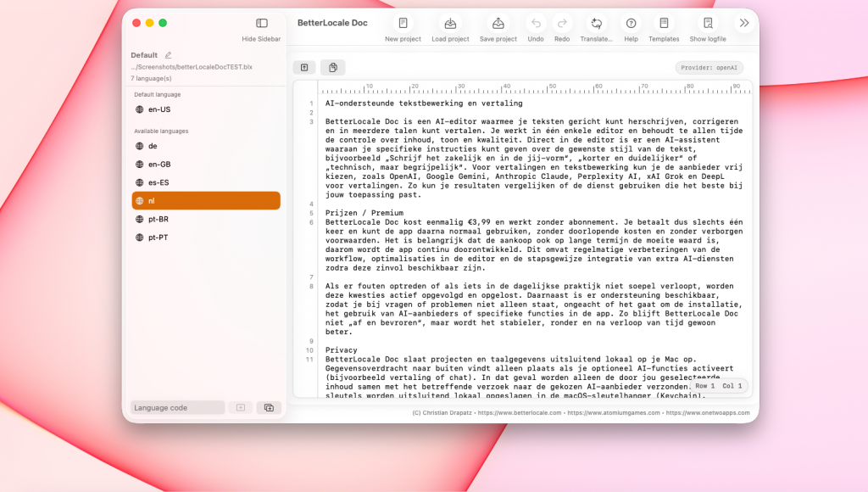
Task: Click the add language plus button
Action: click(241, 407)
